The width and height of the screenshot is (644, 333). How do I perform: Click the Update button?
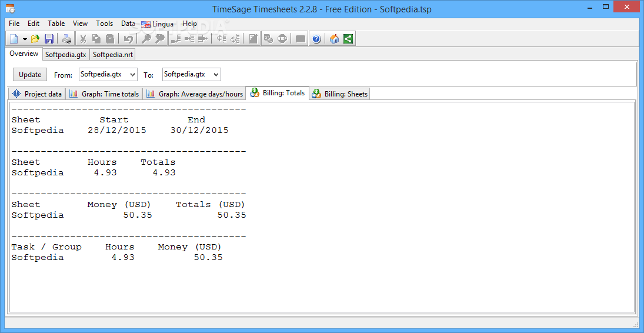30,74
